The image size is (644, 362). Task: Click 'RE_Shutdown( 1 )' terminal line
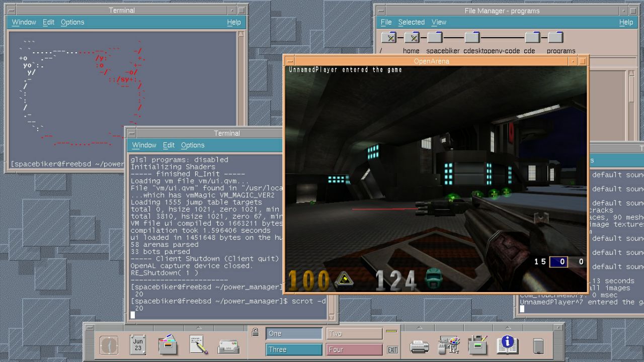click(x=164, y=273)
